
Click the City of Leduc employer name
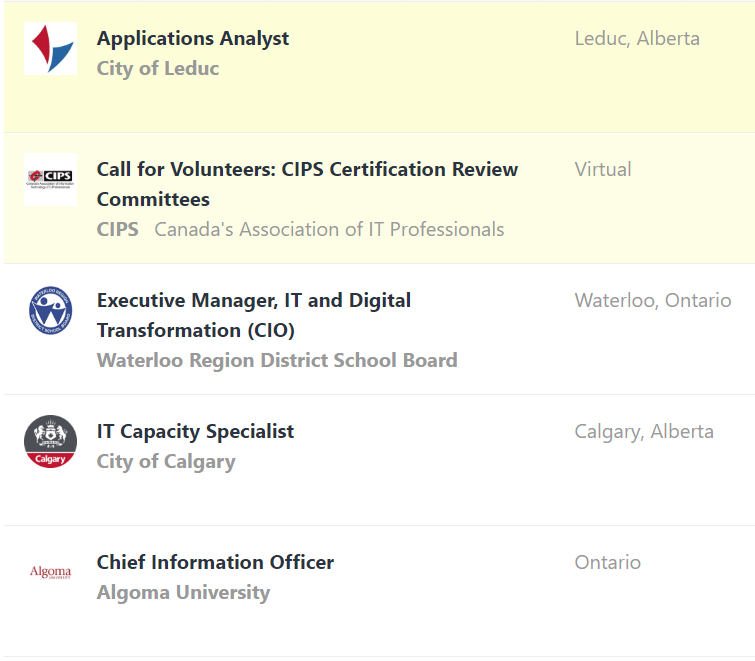(x=158, y=69)
